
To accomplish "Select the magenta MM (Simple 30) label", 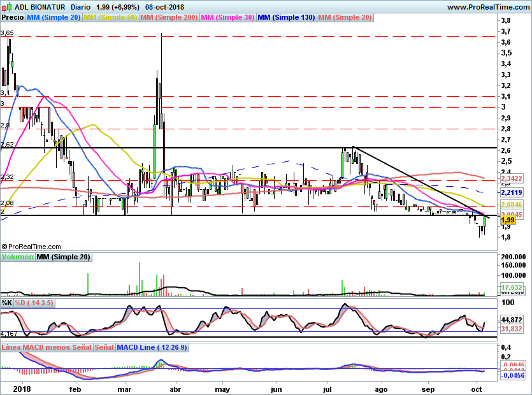I will pyautogui.click(x=227, y=17).
